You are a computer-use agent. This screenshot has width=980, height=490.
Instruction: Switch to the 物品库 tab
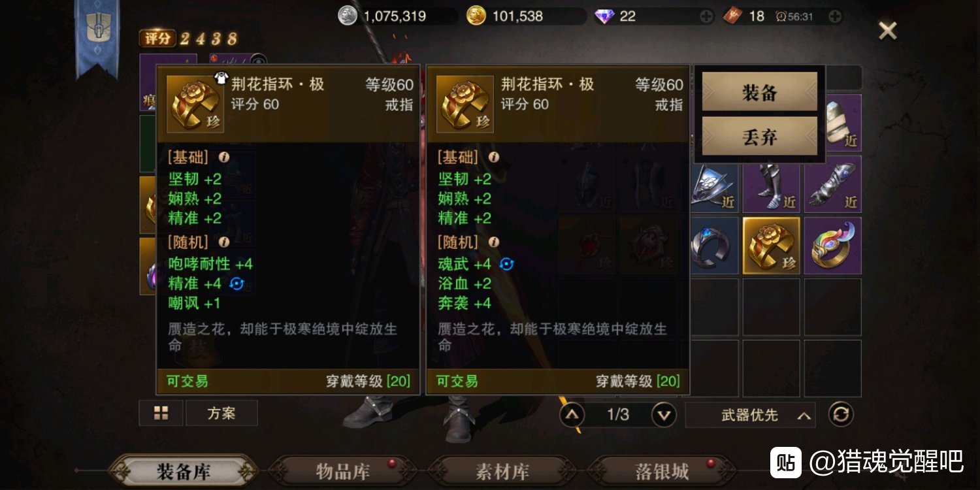click(343, 471)
